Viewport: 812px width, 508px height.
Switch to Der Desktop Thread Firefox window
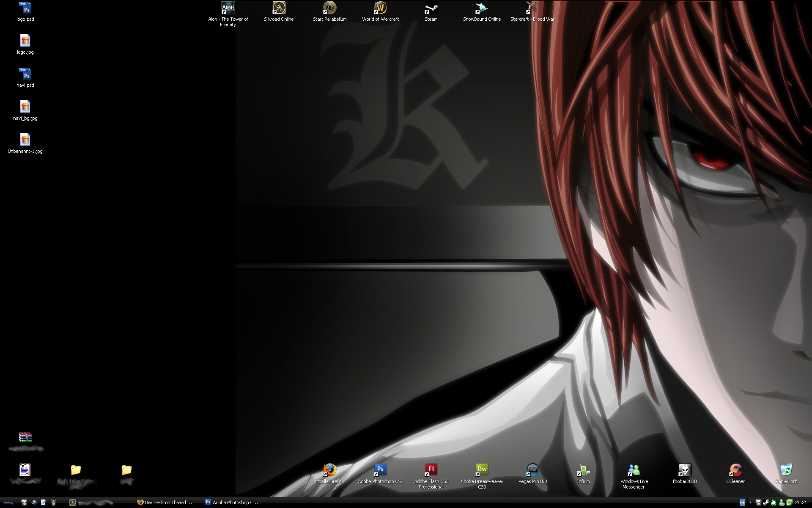pyautogui.click(x=165, y=502)
